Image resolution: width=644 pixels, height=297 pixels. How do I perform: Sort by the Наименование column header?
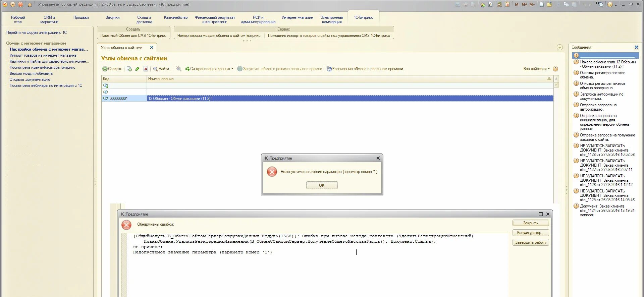click(350, 79)
